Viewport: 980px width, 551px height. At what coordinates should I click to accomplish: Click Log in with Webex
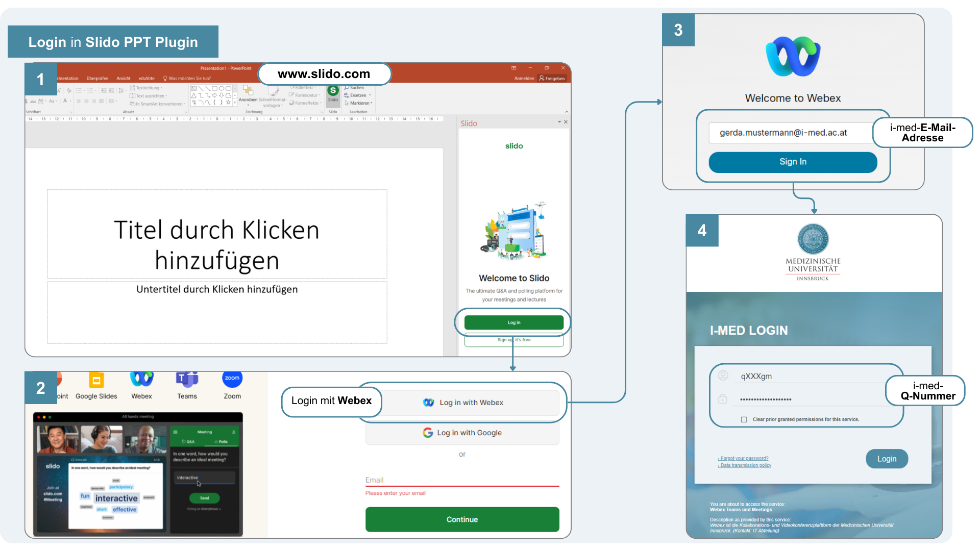pyautogui.click(x=462, y=403)
